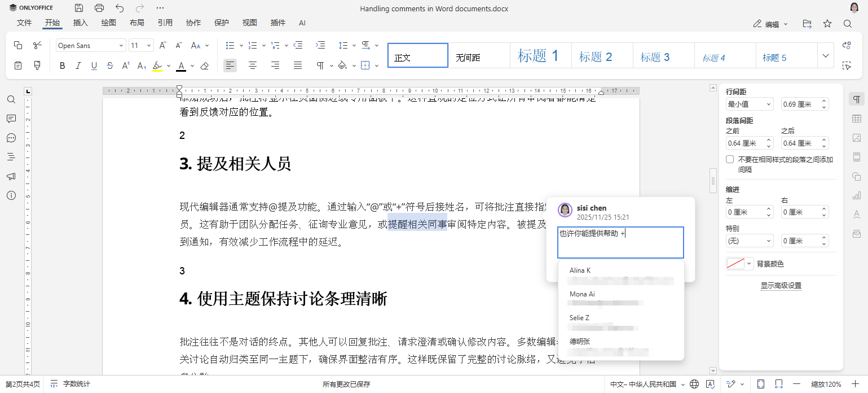Screen dimensions: 868x393
Task: Open Search in the left sidebar
Action: pos(11,99)
